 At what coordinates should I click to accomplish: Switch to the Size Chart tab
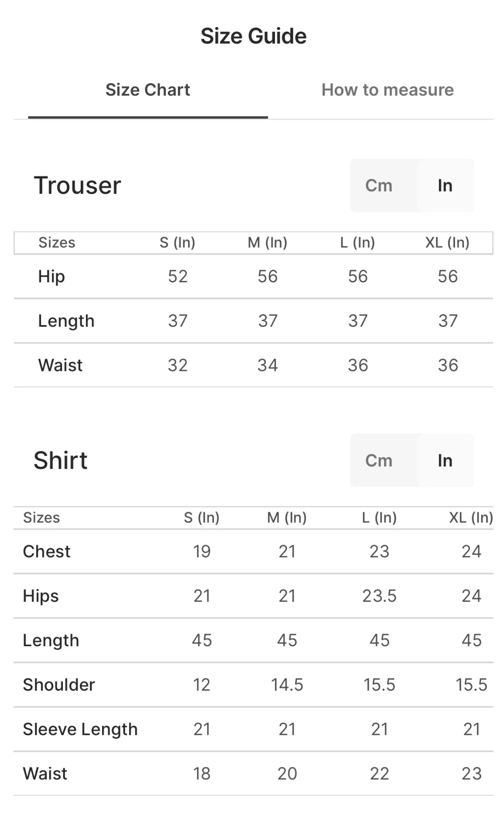coord(147,90)
